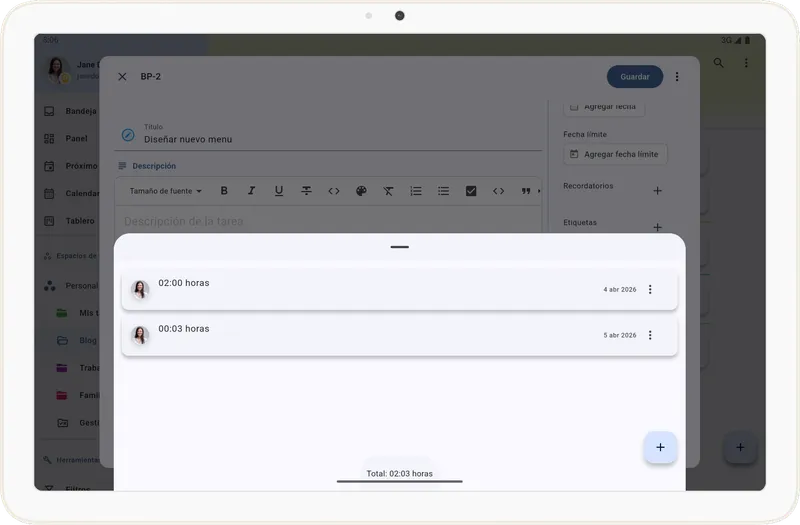
Task: Insert a code block
Action: pos(498,191)
